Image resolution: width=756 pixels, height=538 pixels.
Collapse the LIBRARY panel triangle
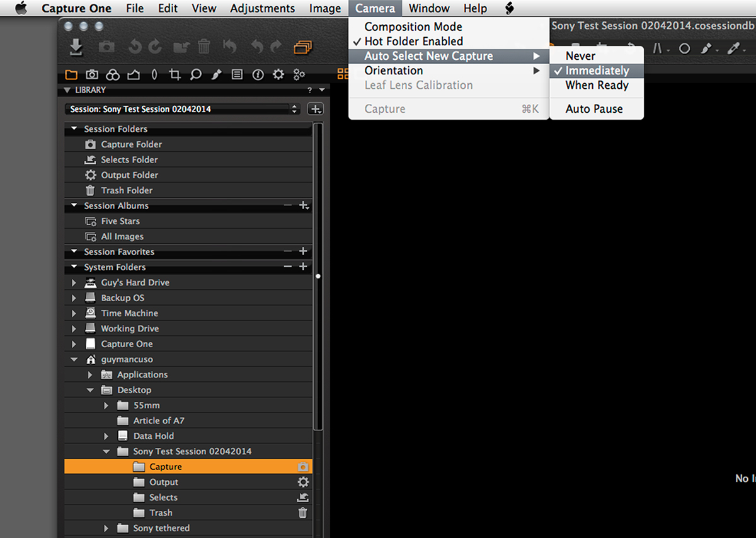68,90
